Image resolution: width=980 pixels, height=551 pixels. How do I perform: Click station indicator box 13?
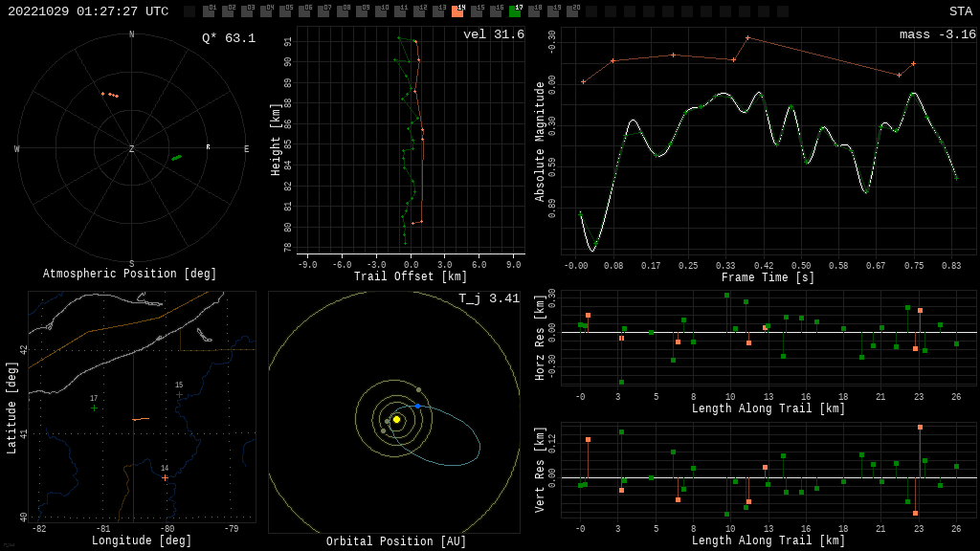coord(438,11)
